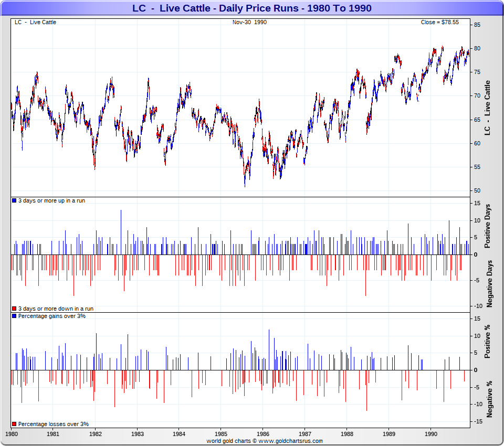This screenshot has width=504, height=446.
Task: Click the '3 days or more down in a run' legend text
Action: click(x=52, y=309)
